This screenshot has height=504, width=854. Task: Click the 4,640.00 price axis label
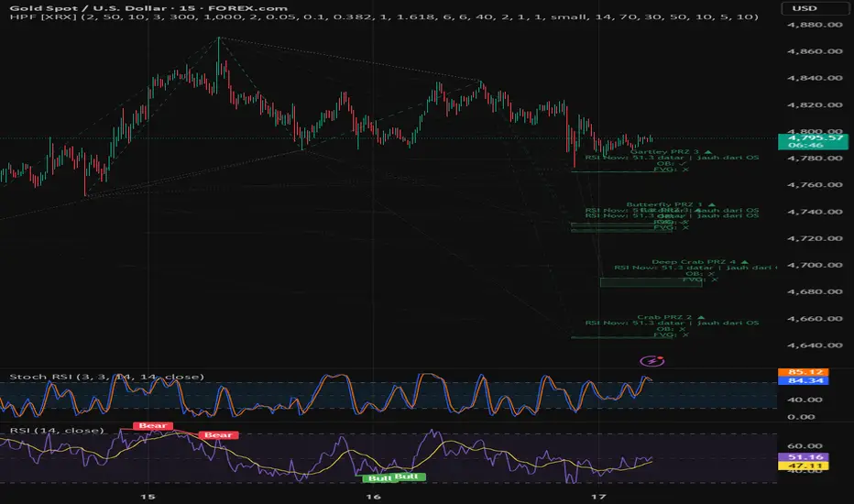(x=815, y=345)
